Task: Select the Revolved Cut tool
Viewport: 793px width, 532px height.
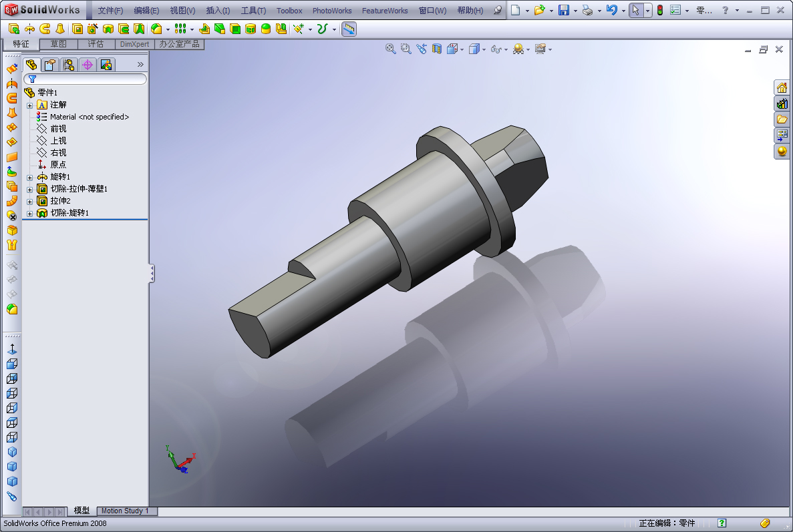Action: click(108, 29)
